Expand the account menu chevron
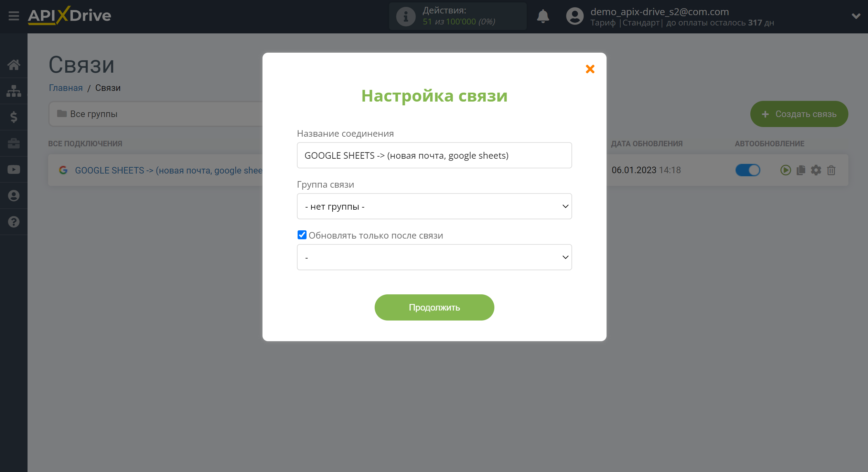The image size is (868, 472). coord(856,16)
